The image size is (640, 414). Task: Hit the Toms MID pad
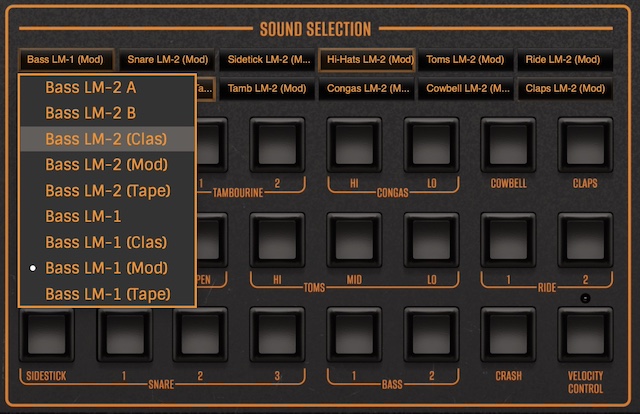[354, 240]
